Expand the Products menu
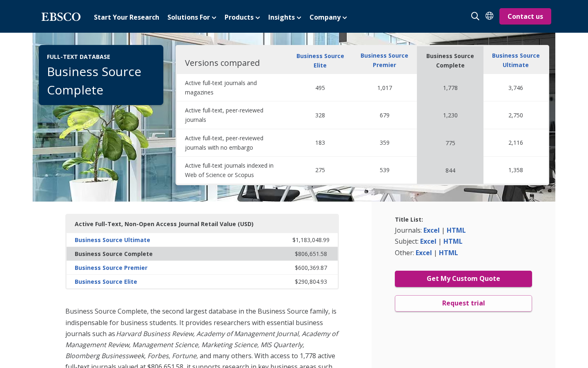Viewport: 588px width, 368px height. click(242, 17)
